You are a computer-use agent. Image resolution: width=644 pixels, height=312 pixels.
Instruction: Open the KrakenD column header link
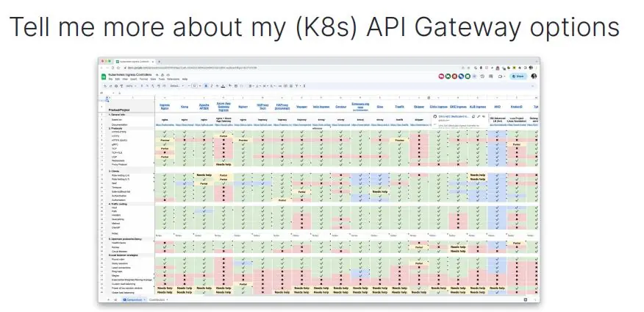pyautogui.click(x=517, y=107)
